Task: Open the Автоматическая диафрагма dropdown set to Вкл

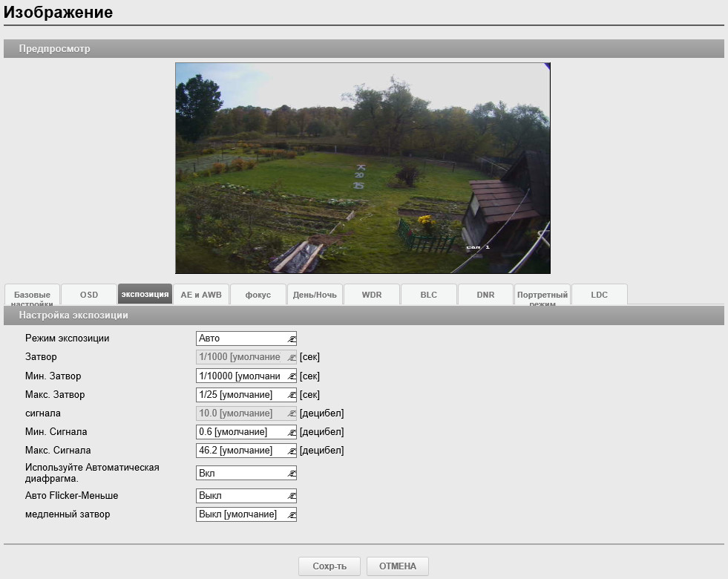Action: coord(246,473)
